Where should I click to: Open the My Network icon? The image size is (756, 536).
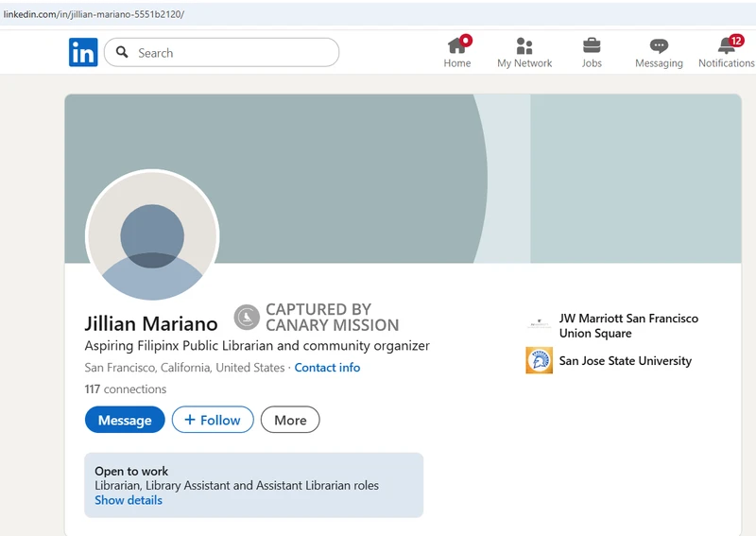click(524, 45)
